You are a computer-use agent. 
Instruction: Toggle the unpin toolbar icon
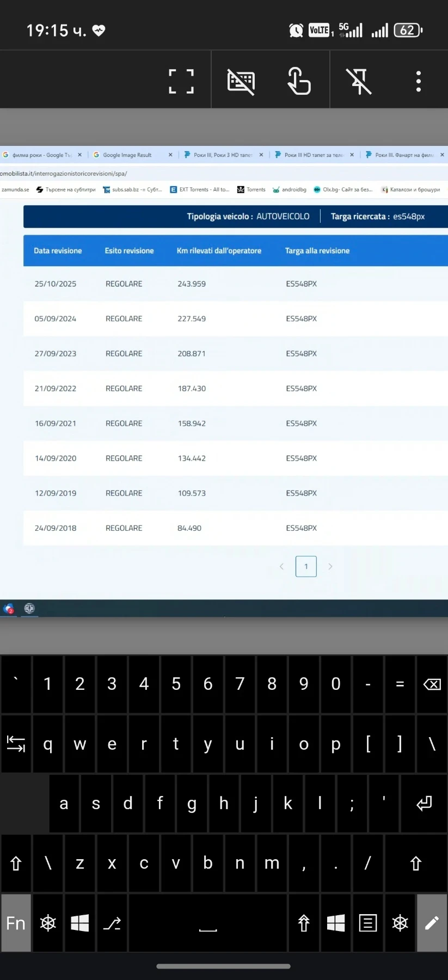coord(359,82)
